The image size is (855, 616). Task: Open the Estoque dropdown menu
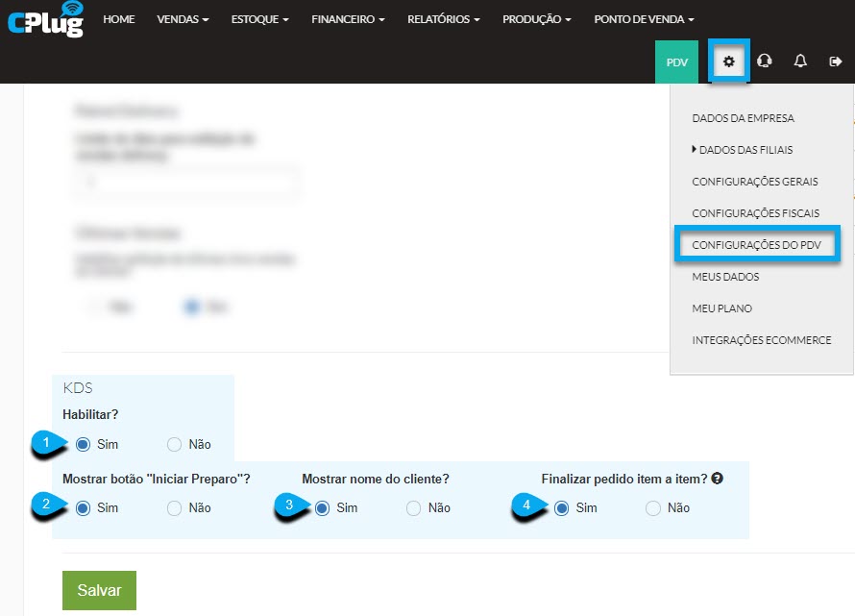[259, 19]
